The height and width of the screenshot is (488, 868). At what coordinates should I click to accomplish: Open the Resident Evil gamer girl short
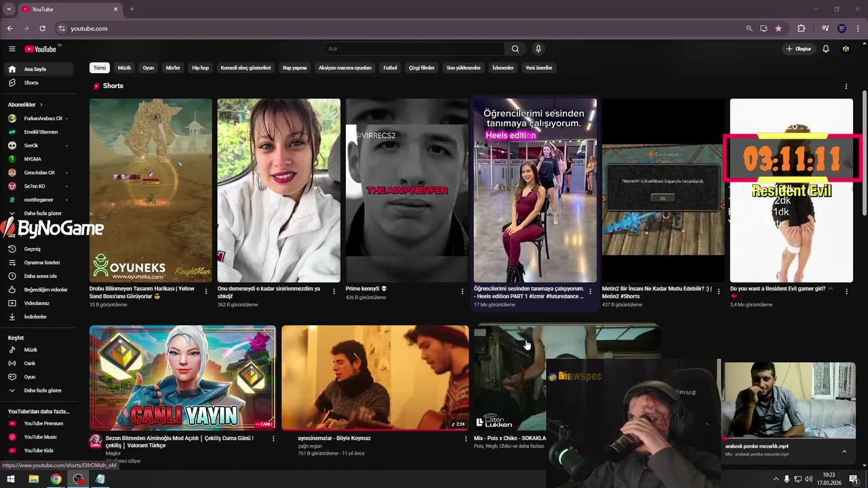coord(791,190)
